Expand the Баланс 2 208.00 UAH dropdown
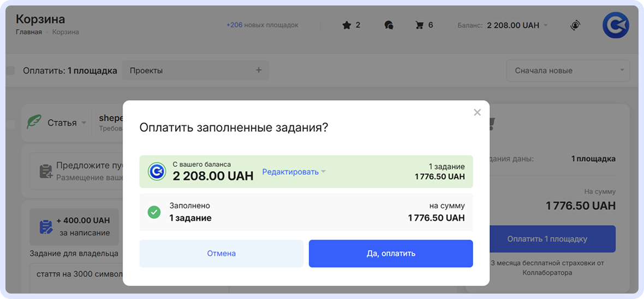Image resolution: width=644 pixels, height=299 pixels. pyautogui.click(x=516, y=25)
